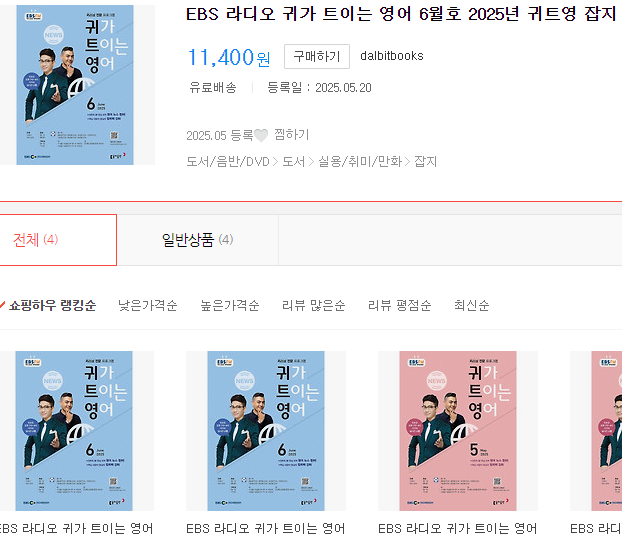Click the heart icon next to 찜하기
Screen dimensions: 622x536
coord(261,136)
